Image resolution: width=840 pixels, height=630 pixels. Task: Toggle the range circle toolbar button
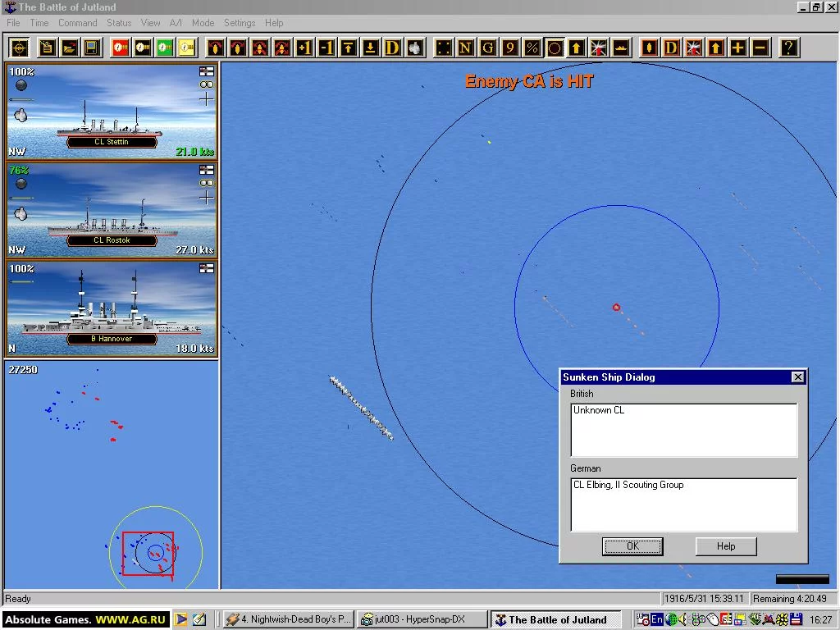pos(555,48)
